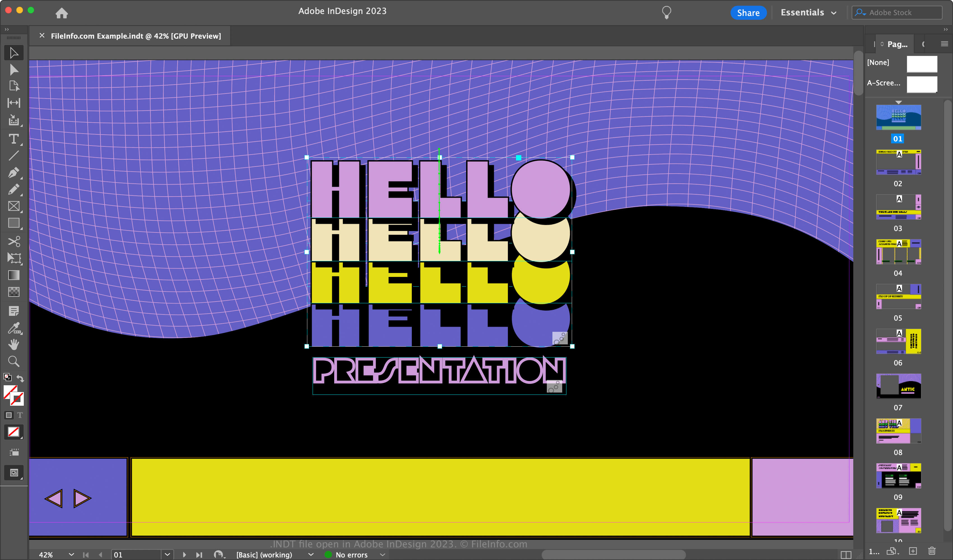Select the Type tool
The height and width of the screenshot is (560, 953).
[14, 139]
